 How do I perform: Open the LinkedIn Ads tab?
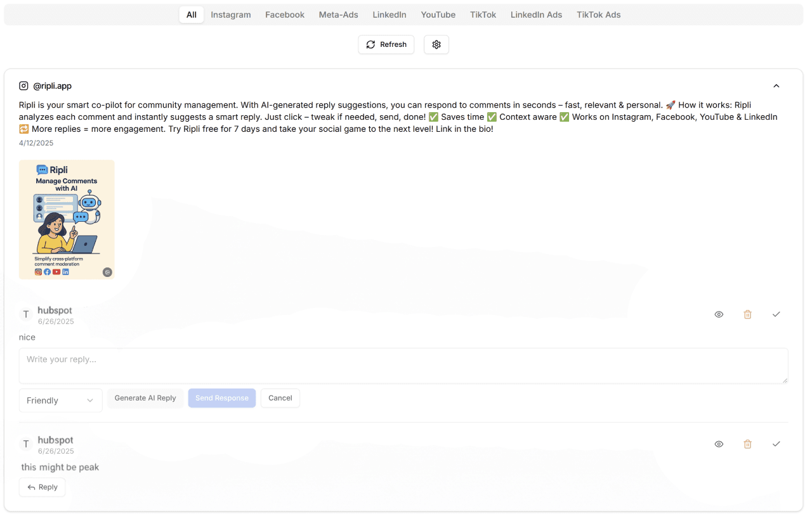coord(536,15)
